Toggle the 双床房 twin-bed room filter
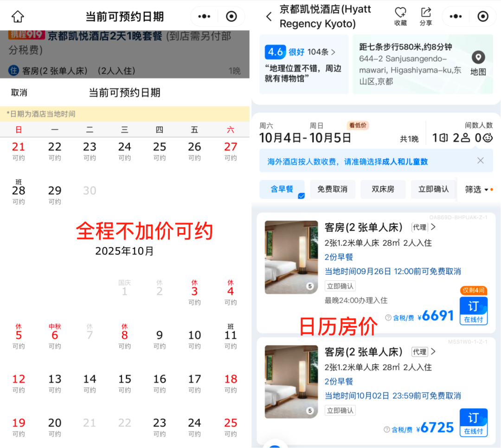501x448 pixels. (383, 189)
